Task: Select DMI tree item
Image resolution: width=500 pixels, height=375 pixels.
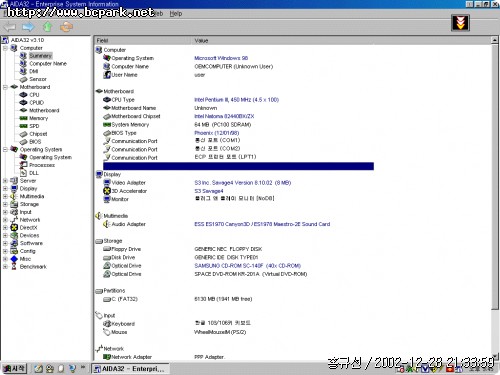Action: coord(33,71)
